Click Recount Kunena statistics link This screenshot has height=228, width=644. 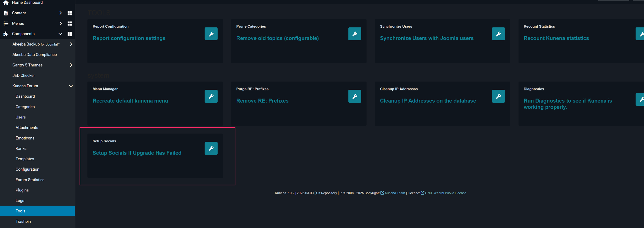(x=556, y=38)
